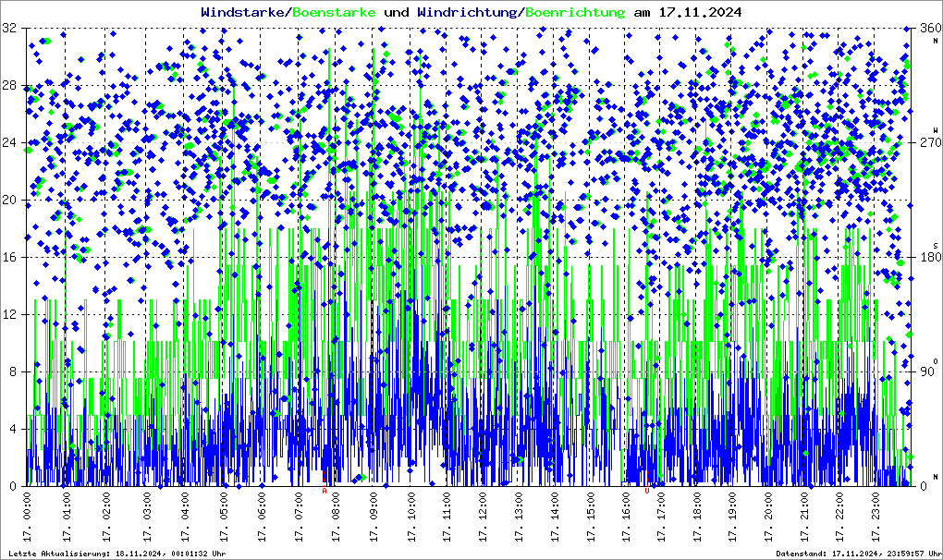The width and height of the screenshot is (943, 560).
Task: Click the green Boenrichtung title label
Action: 575,12
